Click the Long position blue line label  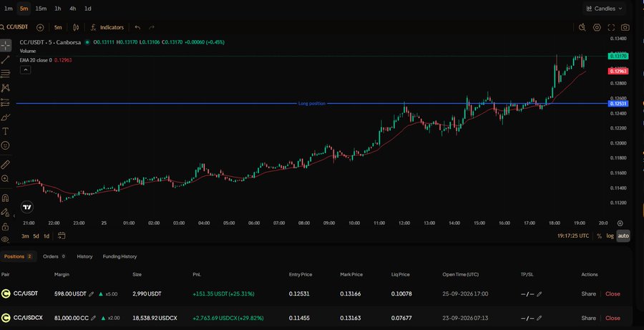tap(312, 104)
